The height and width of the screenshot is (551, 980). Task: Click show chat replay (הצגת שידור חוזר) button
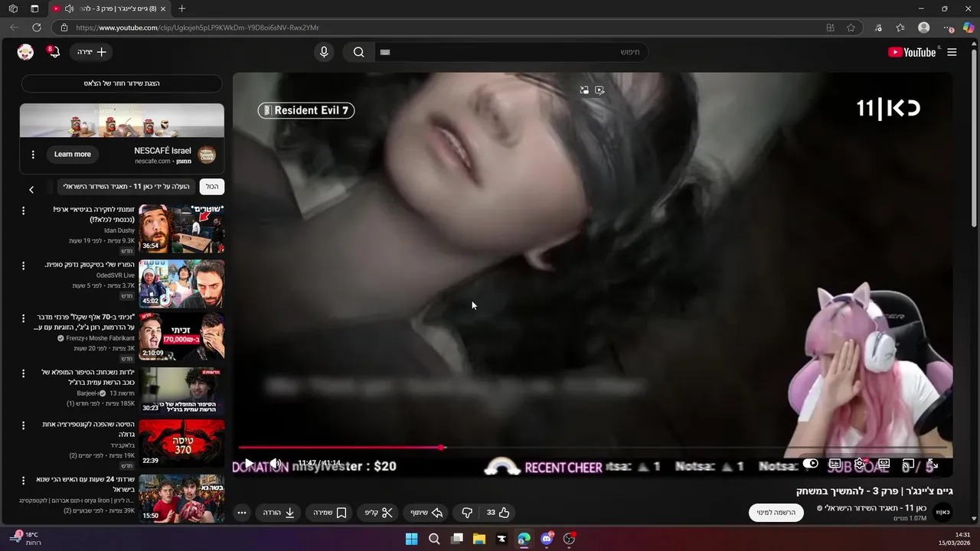[x=122, y=83]
